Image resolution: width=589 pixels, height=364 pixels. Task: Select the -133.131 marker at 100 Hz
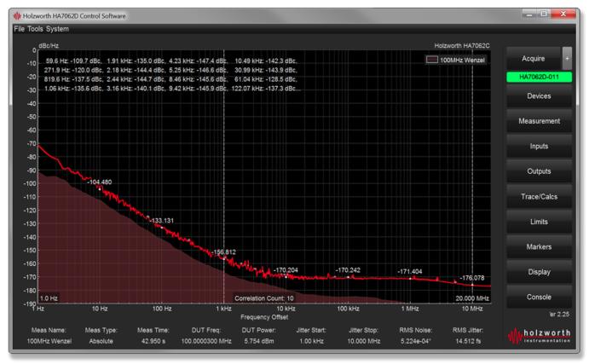161,221
